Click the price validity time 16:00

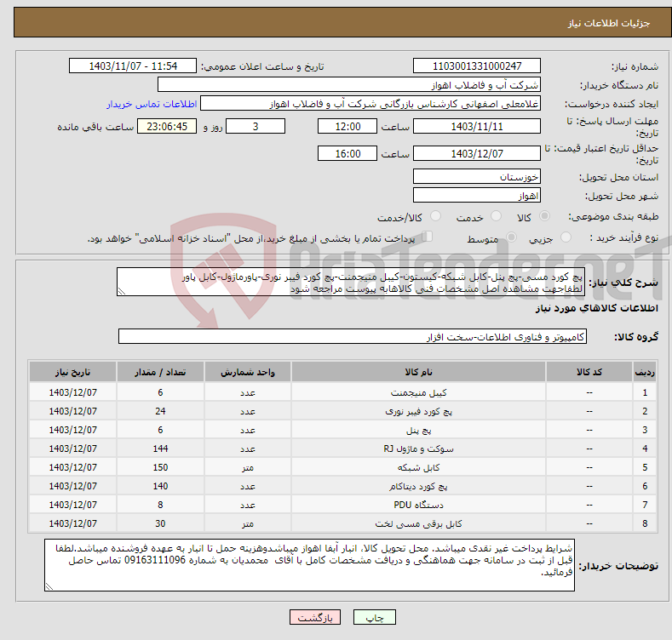tap(347, 153)
